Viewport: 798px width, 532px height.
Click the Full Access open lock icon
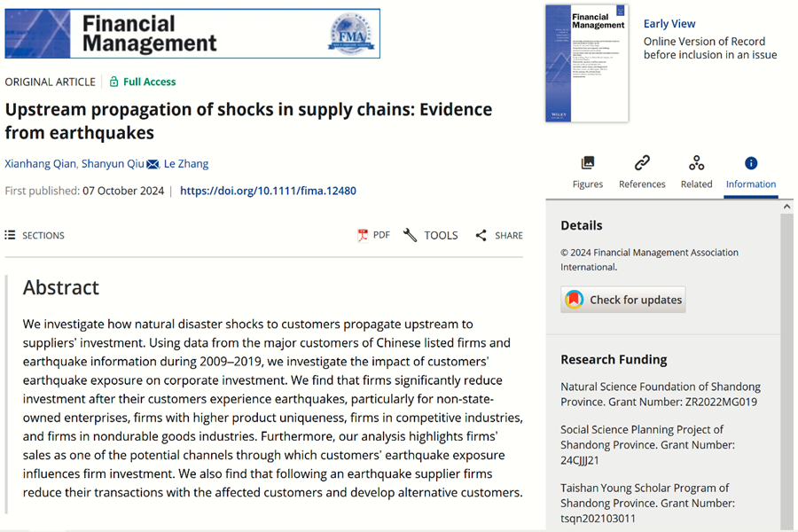click(114, 82)
